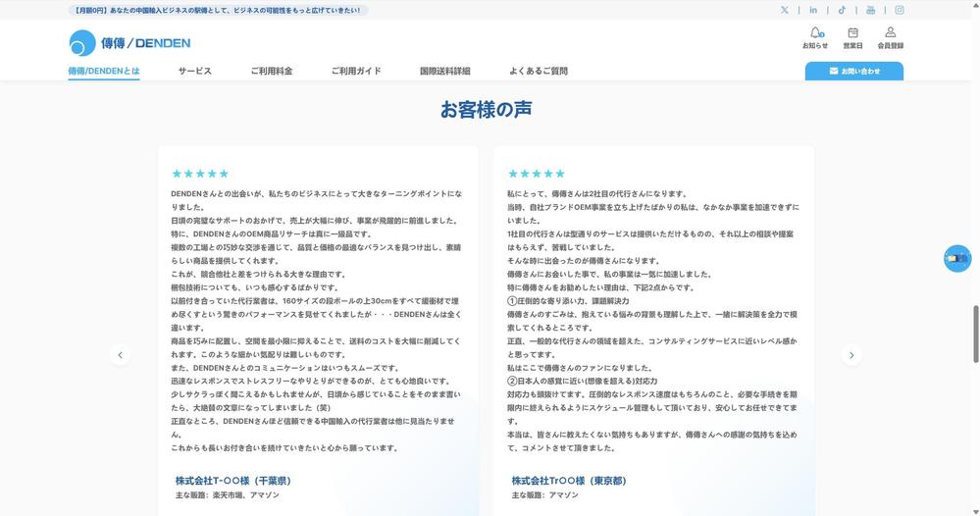
Task: Open the TikTok social link
Action: 842,10
